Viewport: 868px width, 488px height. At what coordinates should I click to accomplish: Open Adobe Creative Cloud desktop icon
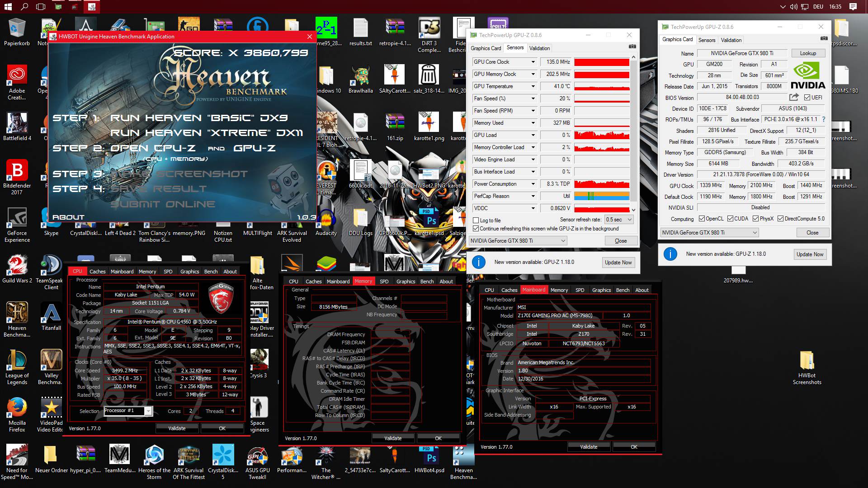coord(17,82)
